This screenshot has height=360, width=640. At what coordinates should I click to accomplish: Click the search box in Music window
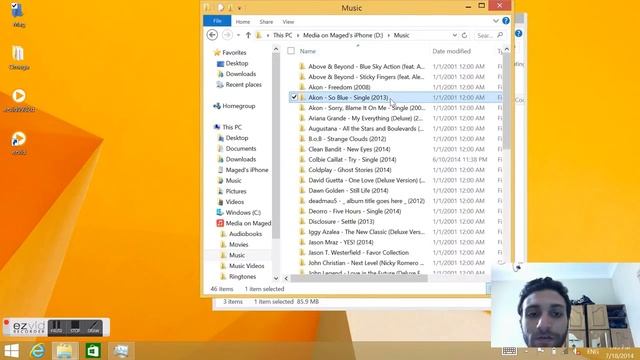point(489,36)
